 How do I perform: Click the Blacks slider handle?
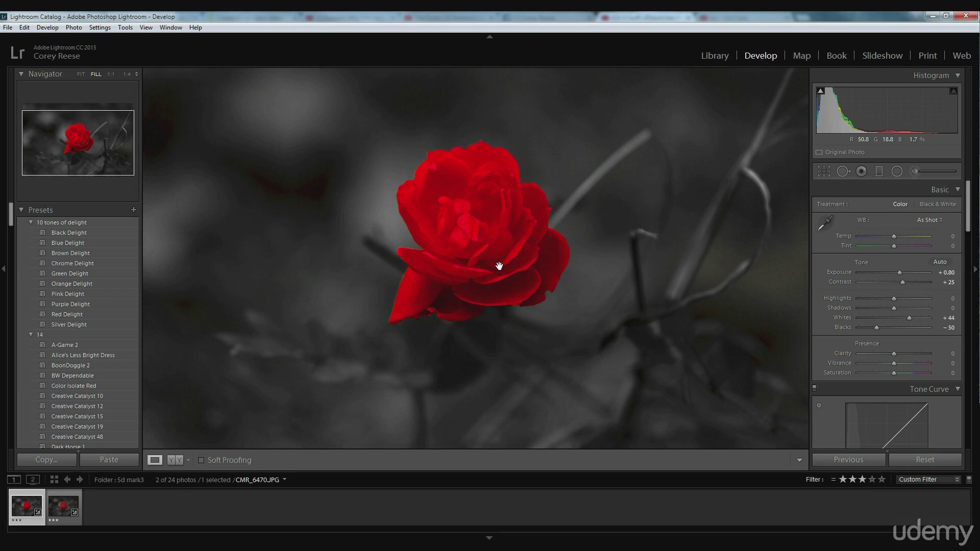876,328
